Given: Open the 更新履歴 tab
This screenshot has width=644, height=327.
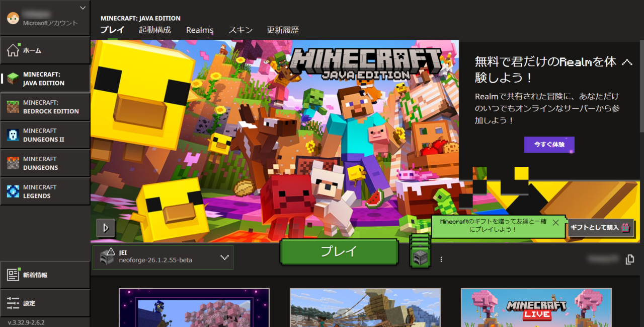Looking at the screenshot, I should pos(283,30).
